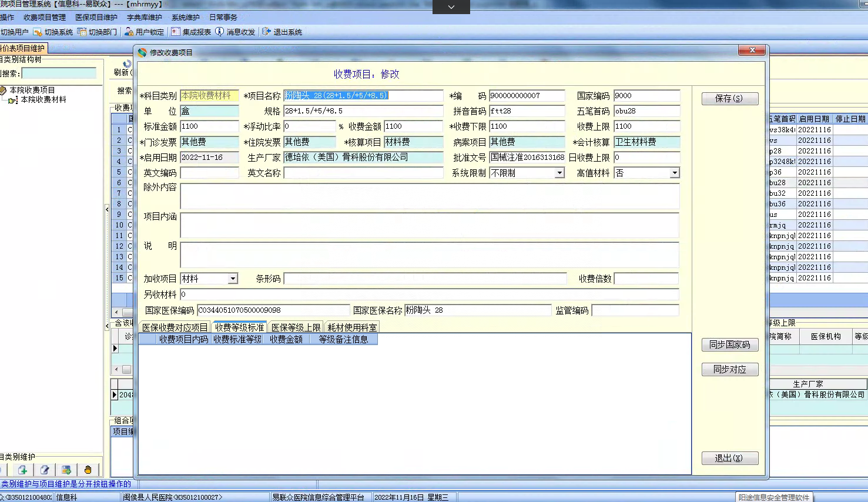Open the 日常事务 menu
The height and width of the screenshot is (502, 868).
pos(223,18)
